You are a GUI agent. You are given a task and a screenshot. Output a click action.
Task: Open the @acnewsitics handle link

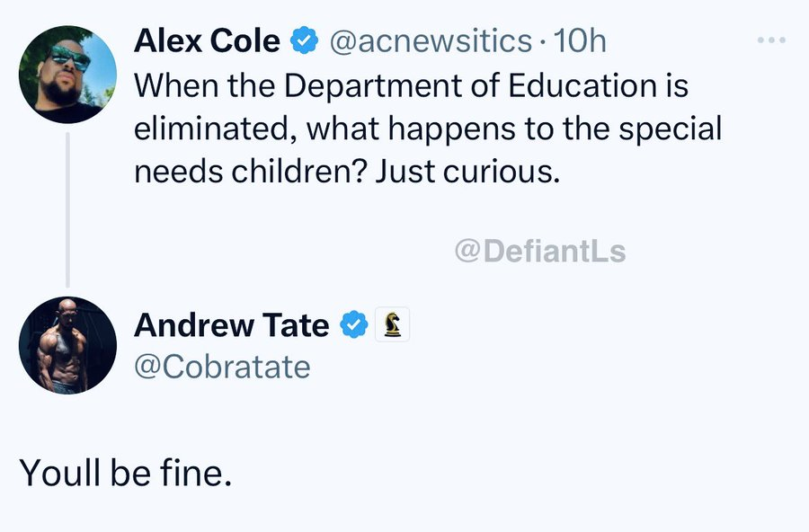431,40
